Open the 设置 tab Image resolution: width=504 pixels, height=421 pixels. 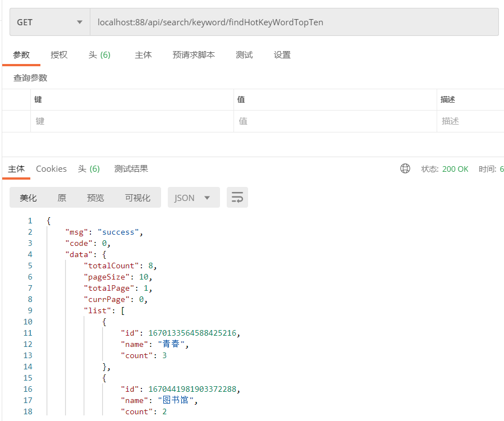[282, 55]
